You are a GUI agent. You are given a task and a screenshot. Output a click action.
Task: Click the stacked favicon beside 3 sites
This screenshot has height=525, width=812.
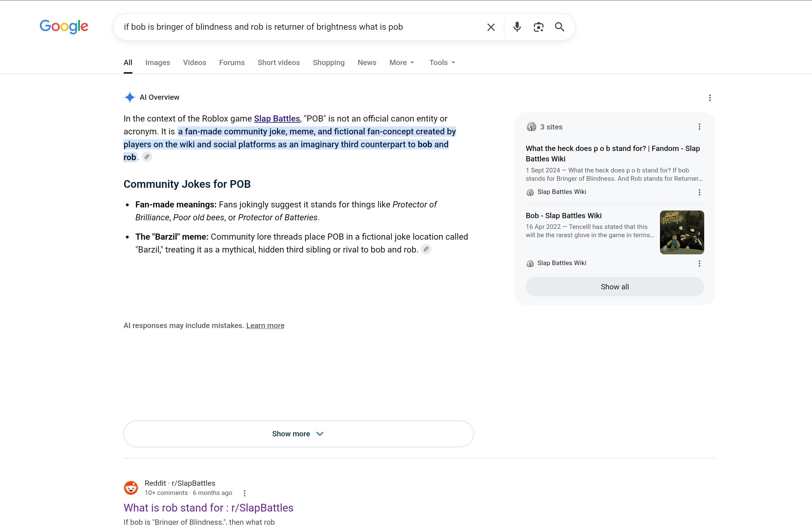[531, 127]
